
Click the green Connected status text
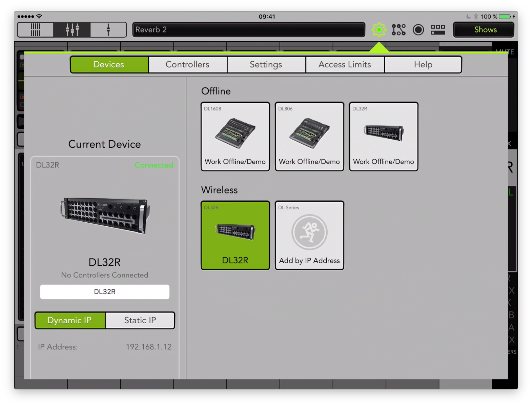click(x=154, y=165)
